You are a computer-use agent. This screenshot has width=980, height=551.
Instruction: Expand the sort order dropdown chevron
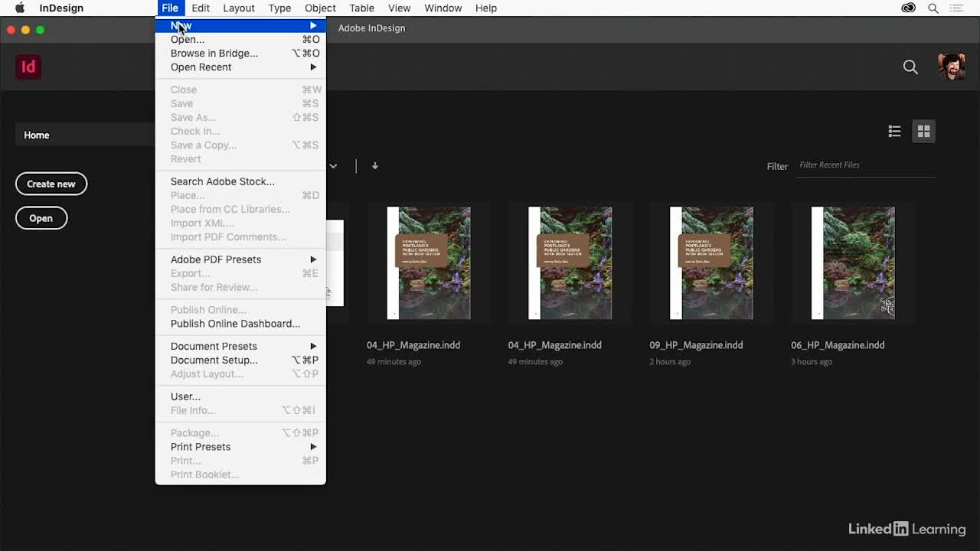[x=333, y=165]
